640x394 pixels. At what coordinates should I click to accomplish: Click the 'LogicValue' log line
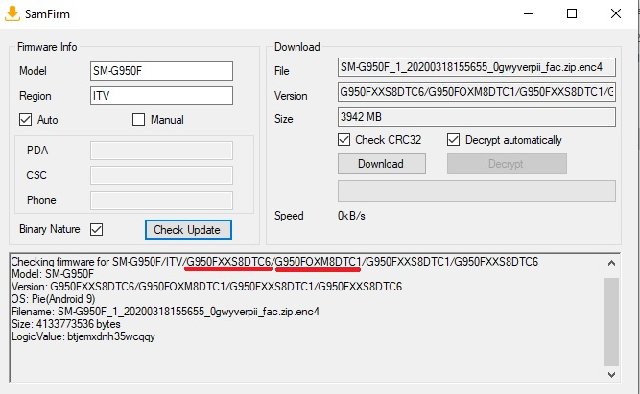[83, 337]
